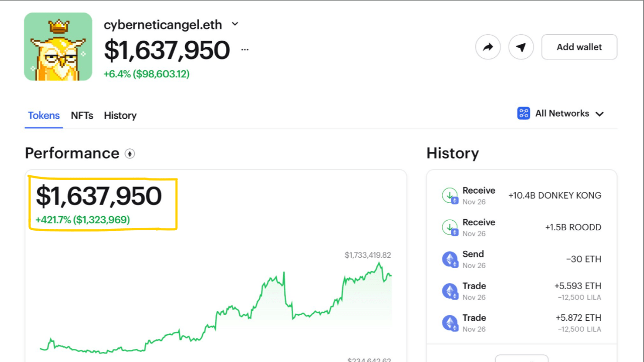Select the blue Send ETH icon
The image size is (644, 362).
[x=450, y=258]
